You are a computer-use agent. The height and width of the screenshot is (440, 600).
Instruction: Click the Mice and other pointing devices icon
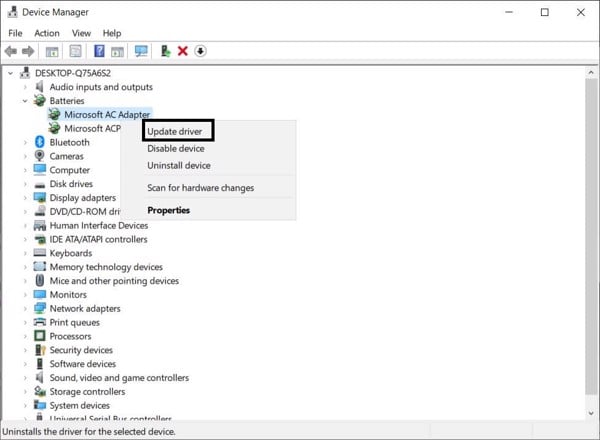click(39, 280)
